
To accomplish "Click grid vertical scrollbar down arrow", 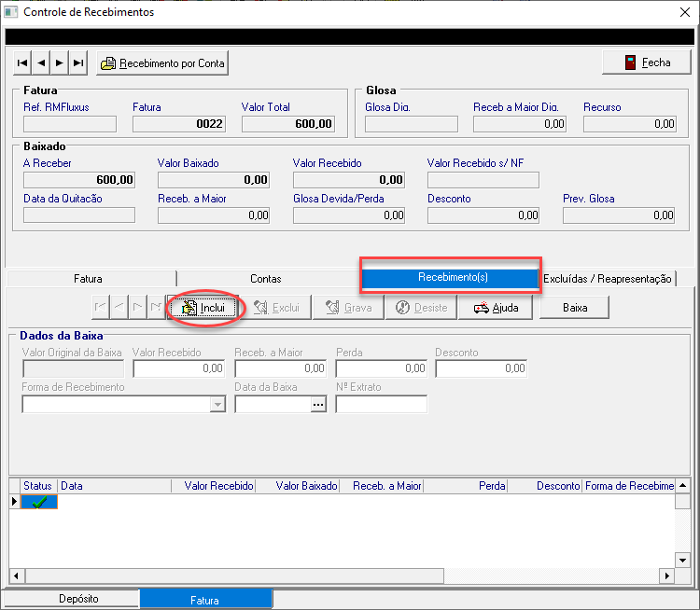I will coord(682,560).
